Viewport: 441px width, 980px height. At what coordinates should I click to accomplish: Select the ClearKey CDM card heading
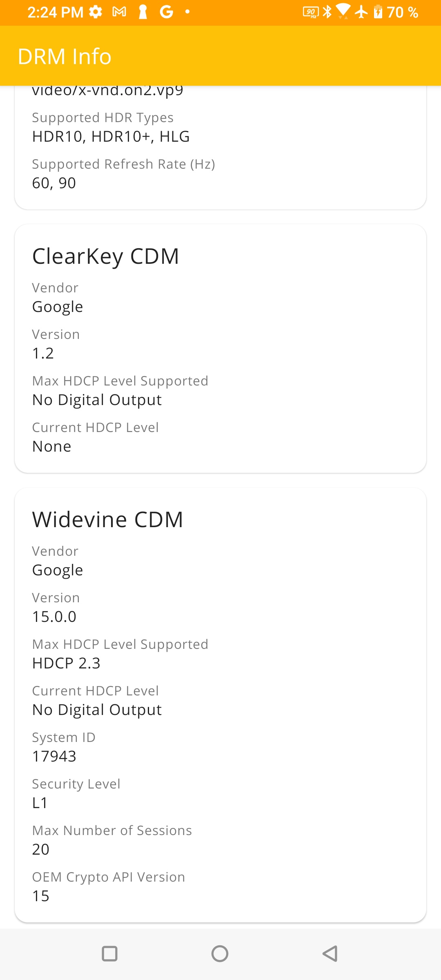(106, 256)
